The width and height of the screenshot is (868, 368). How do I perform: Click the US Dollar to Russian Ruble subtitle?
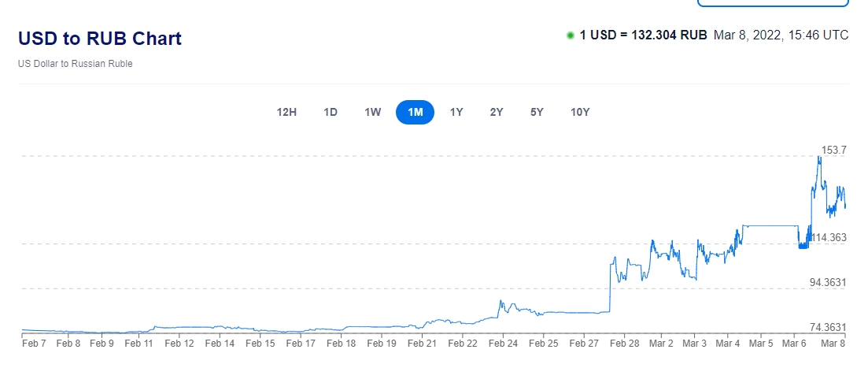pyautogui.click(x=76, y=64)
